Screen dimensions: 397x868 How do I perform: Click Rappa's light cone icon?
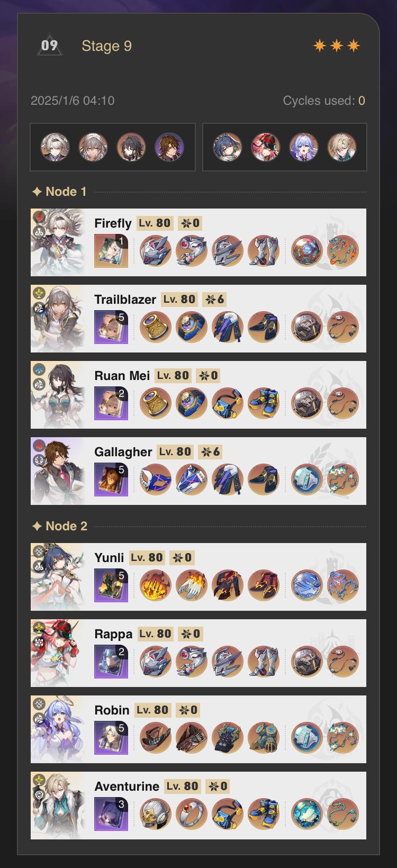111,662
